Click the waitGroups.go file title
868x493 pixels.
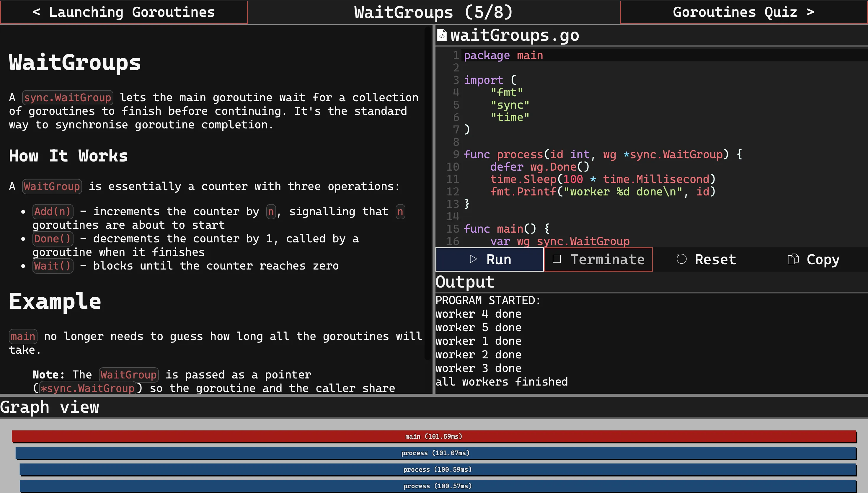tap(515, 35)
